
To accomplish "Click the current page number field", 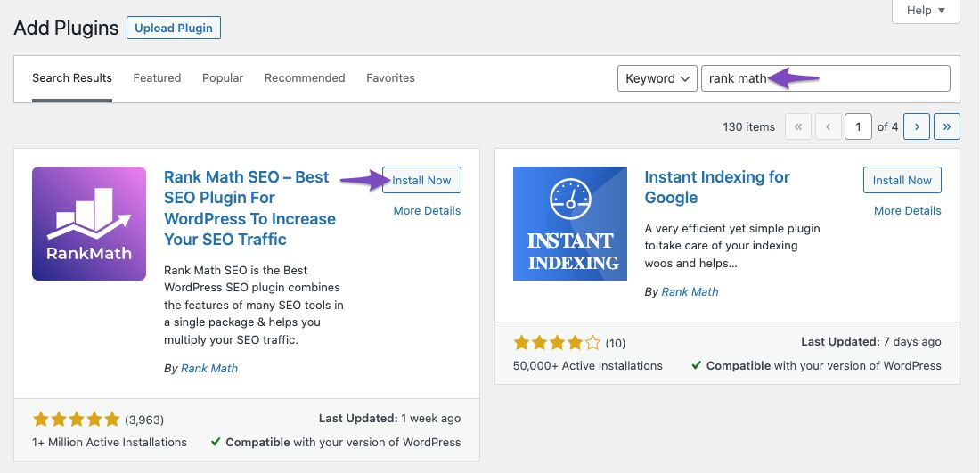I will click(858, 126).
